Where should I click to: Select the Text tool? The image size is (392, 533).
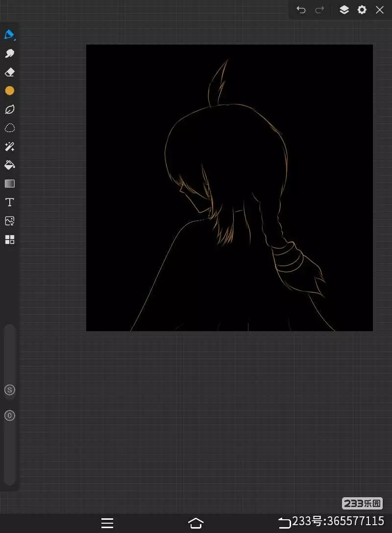tap(9, 202)
